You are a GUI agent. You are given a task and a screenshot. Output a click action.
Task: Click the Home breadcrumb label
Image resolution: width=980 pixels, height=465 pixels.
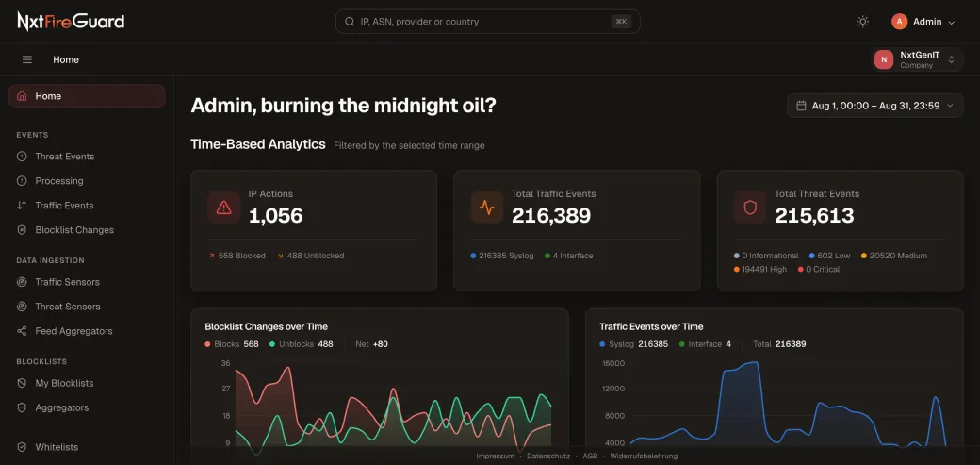click(66, 59)
